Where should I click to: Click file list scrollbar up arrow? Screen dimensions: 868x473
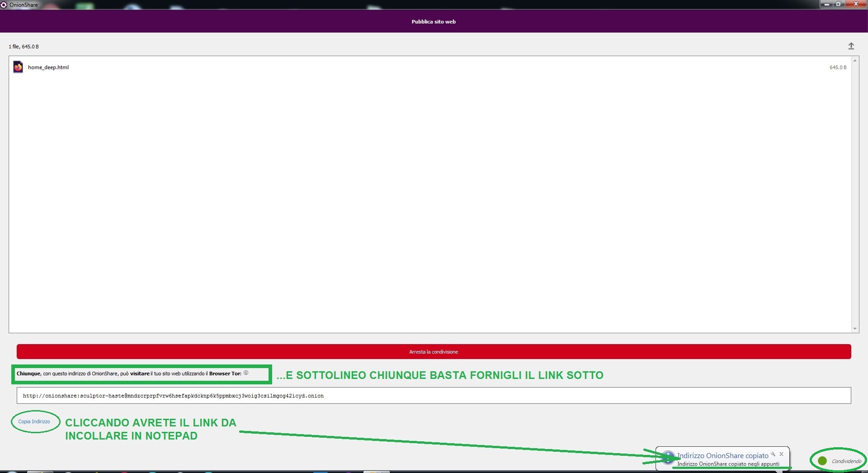tap(854, 60)
